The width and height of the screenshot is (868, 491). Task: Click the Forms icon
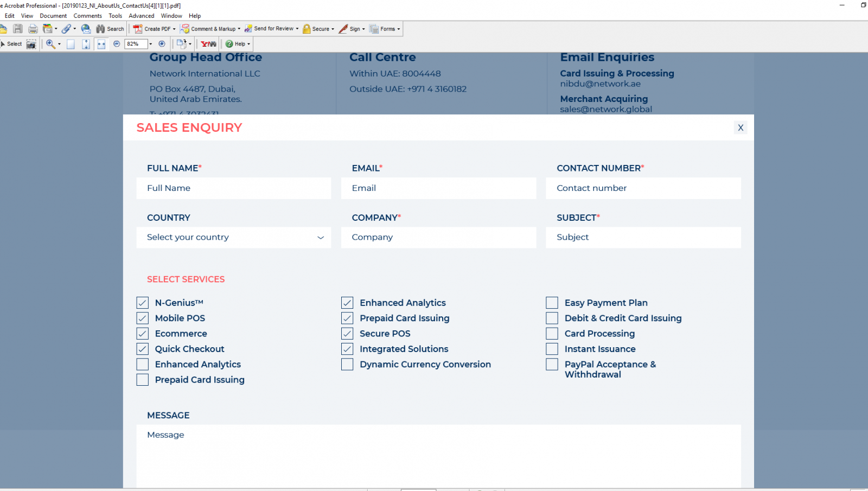coord(374,29)
